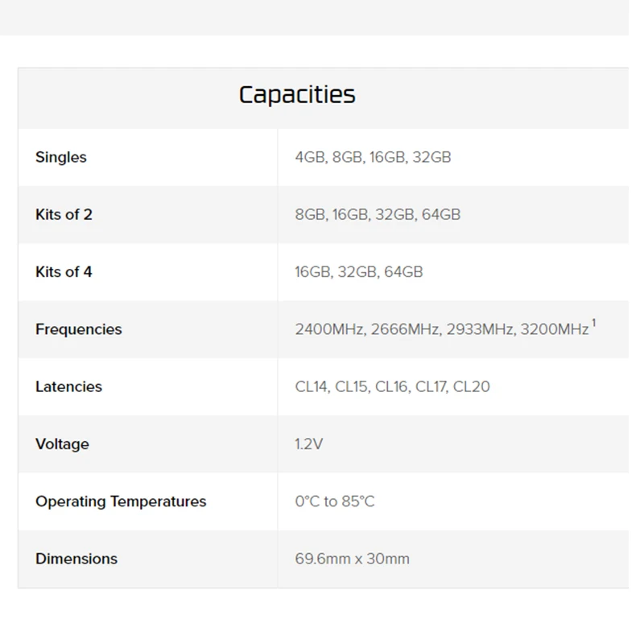Image resolution: width=644 pixels, height=644 pixels.
Task: Click the 0°C to 85°C value
Action: tap(335, 502)
